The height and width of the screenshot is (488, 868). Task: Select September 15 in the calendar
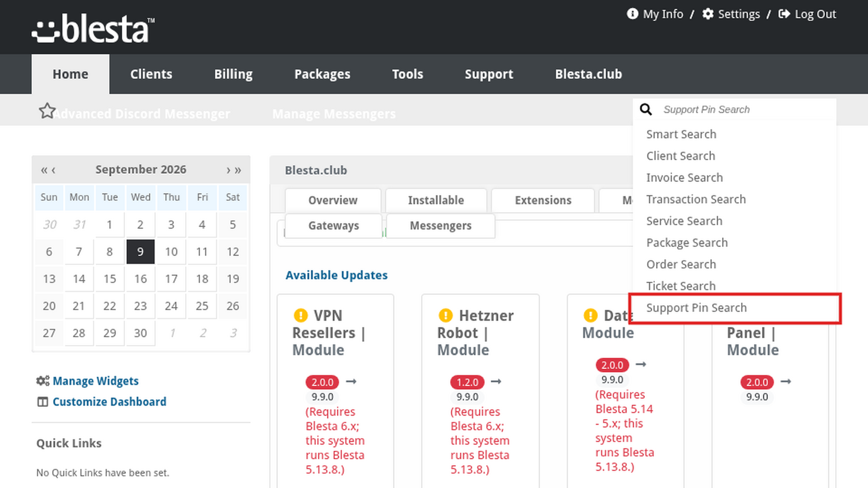(110, 279)
